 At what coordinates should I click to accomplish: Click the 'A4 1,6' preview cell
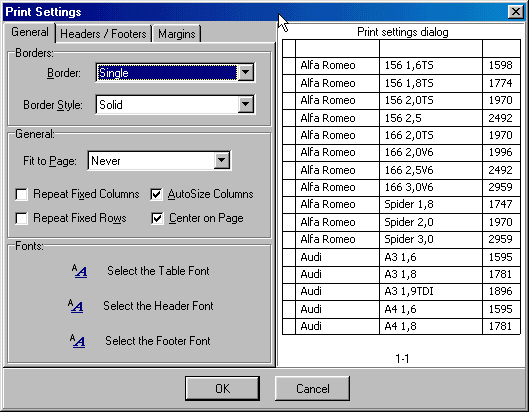click(x=431, y=309)
